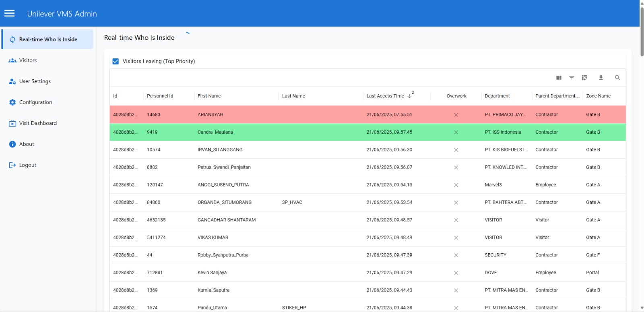The width and height of the screenshot is (644, 312).
Task: Toggle Overwork X mark for Candra_Maulana row
Action: (x=456, y=132)
